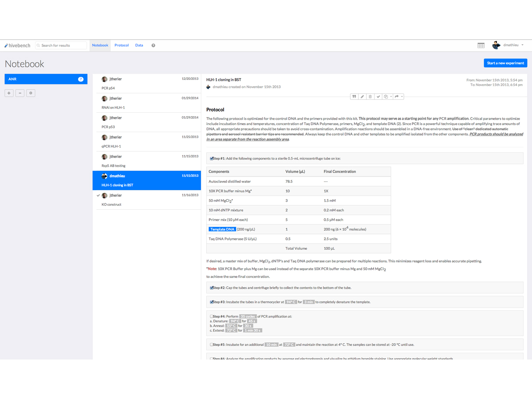Switch to the Data tab
Image resolution: width=532 pixels, height=399 pixels.
point(139,45)
